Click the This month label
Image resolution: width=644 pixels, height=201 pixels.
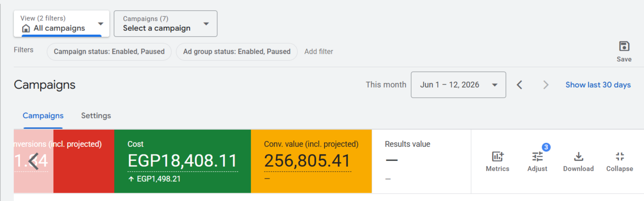[x=386, y=85]
